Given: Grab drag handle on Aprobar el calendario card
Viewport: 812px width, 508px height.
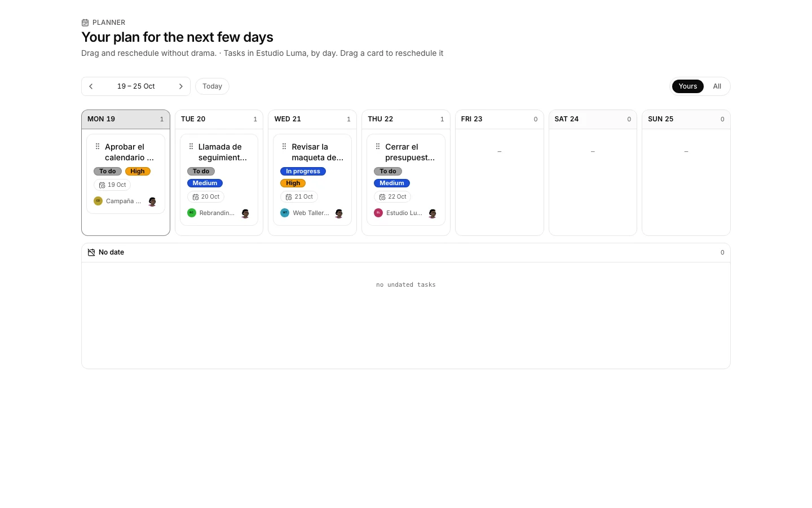Looking at the screenshot, I should pyautogui.click(x=98, y=146).
